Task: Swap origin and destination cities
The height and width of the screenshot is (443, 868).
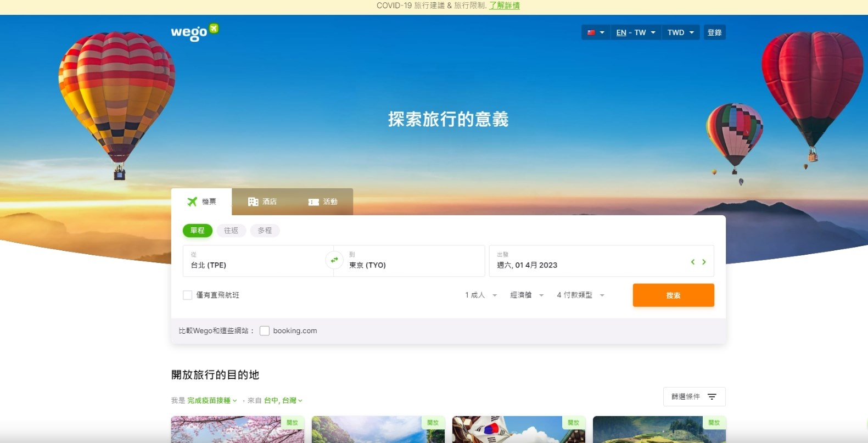Action: pyautogui.click(x=334, y=260)
